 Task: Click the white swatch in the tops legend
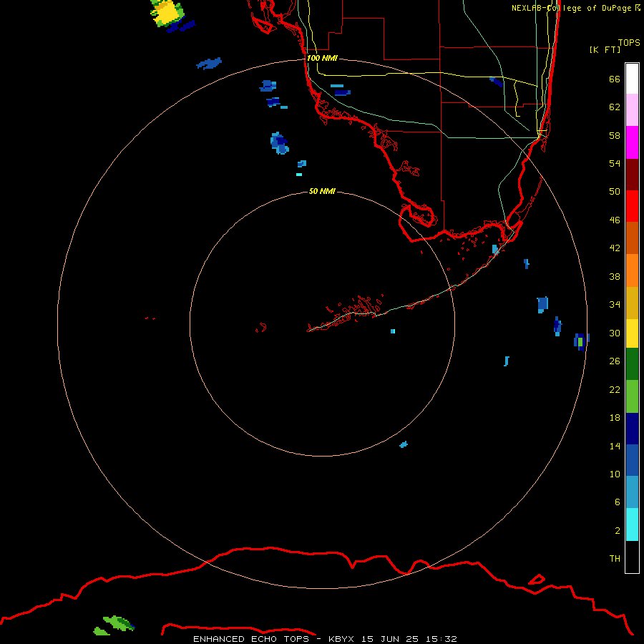pos(632,79)
